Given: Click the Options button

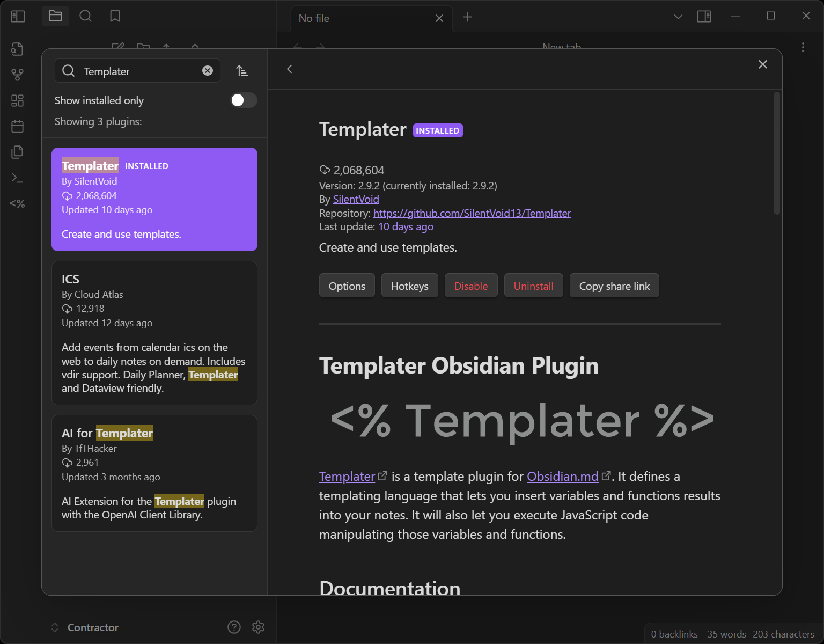Looking at the screenshot, I should click(x=347, y=286).
